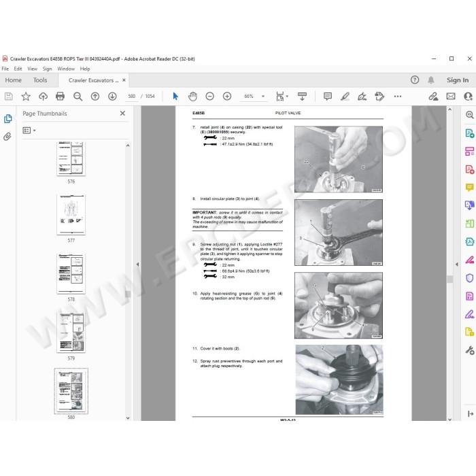476x476 pixels.
Task: Click the Save file icon
Action: coord(8,97)
